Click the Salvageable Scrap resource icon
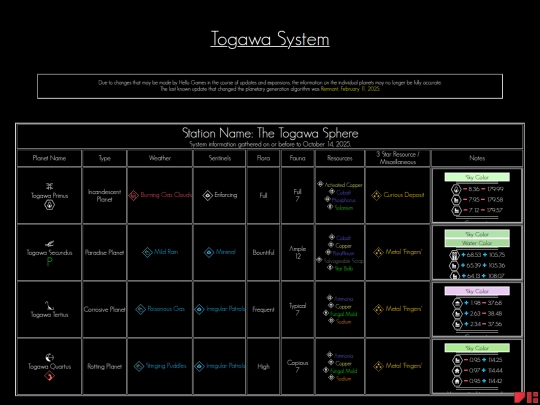This screenshot has height=405, width=540. coord(319,260)
